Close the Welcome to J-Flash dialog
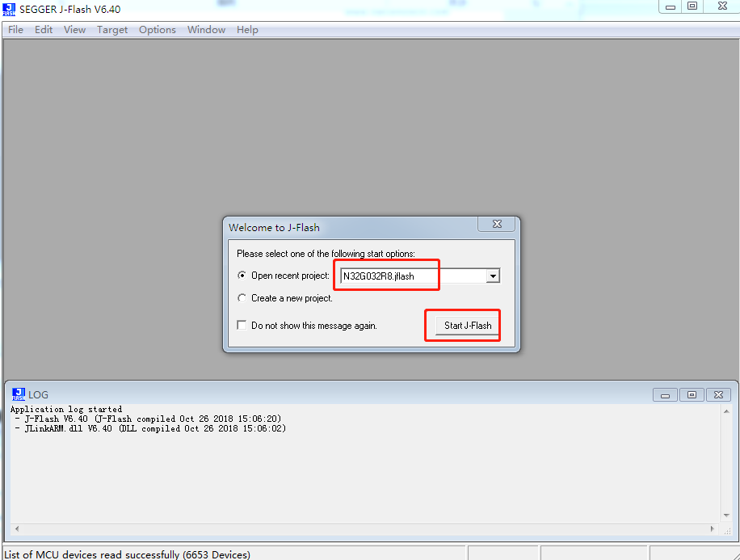This screenshot has width=740, height=560. coord(497,224)
